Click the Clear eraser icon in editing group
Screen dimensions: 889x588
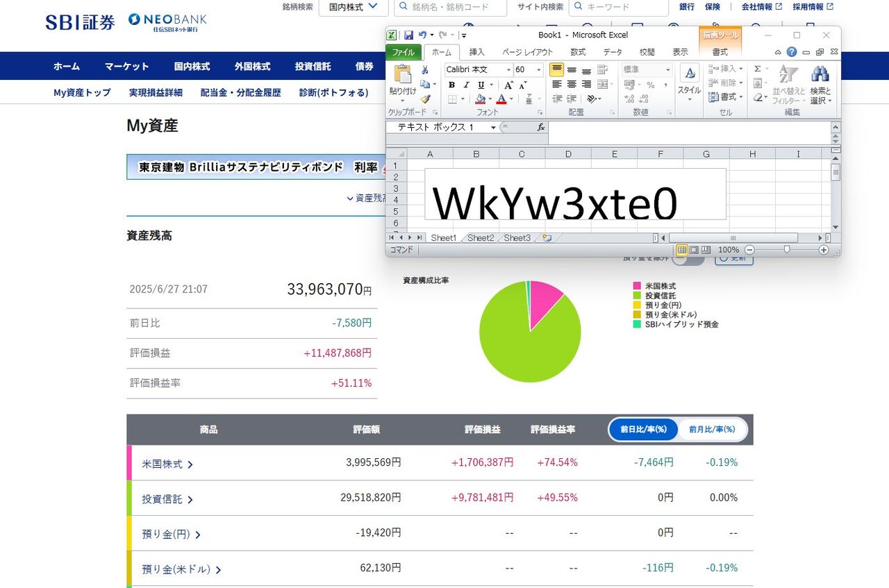point(758,99)
